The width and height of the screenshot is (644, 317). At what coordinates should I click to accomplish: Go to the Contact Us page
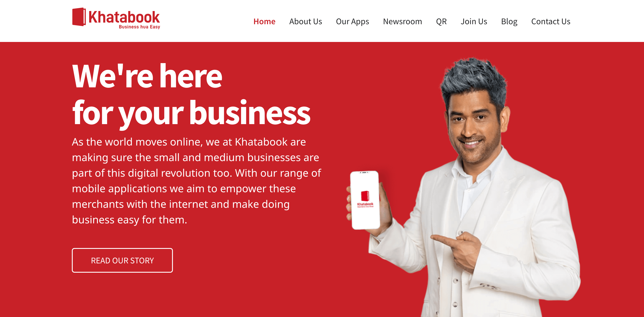[551, 21]
